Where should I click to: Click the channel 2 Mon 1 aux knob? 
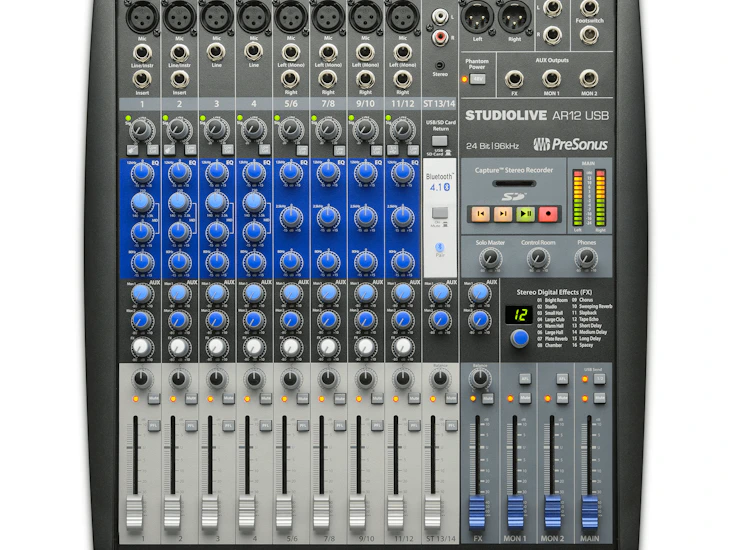(x=179, y=294)
